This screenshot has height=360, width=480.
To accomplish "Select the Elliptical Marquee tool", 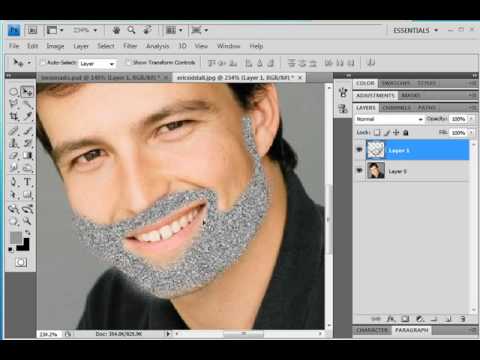I will 14,92.
